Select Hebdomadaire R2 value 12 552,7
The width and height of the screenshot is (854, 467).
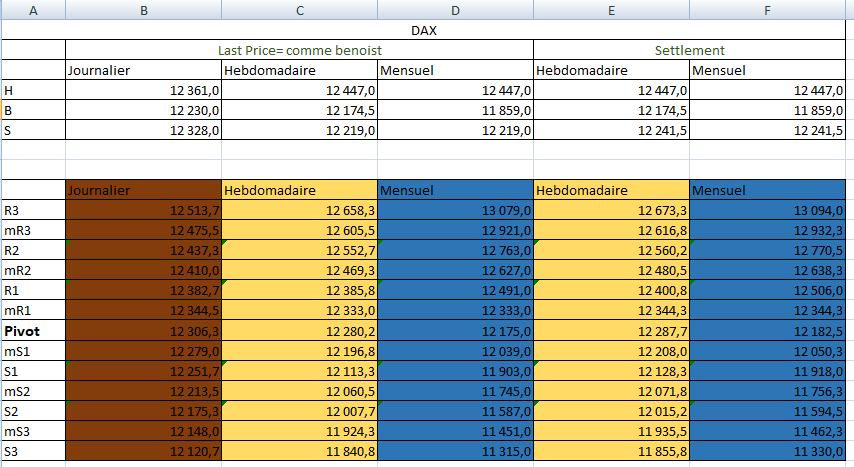point(300,250)
